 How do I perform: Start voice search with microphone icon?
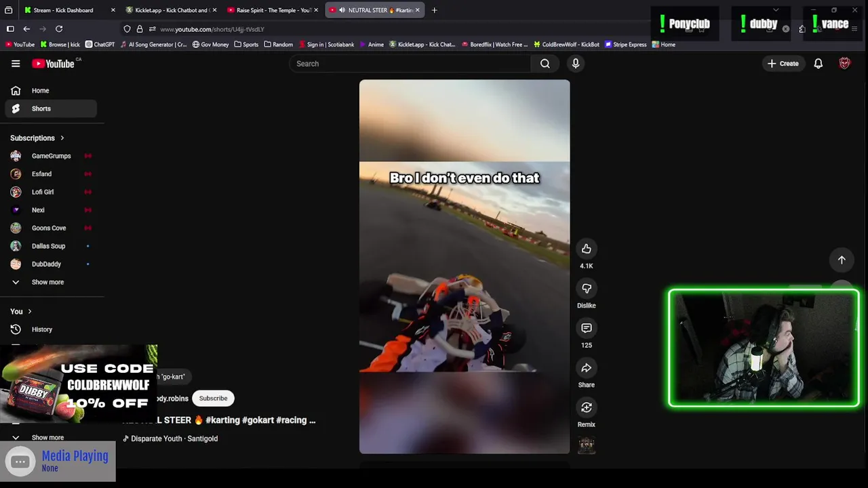(x=576, y=64)
